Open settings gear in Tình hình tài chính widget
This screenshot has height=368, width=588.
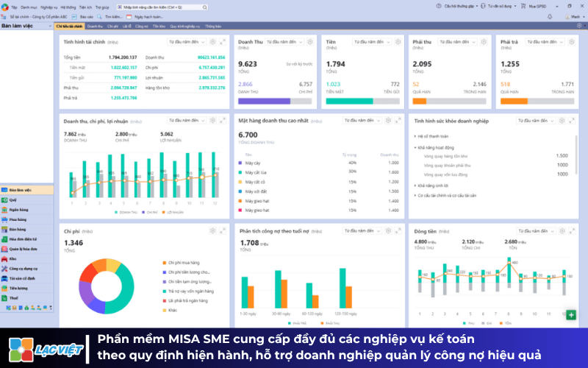[x=212, y=42]
